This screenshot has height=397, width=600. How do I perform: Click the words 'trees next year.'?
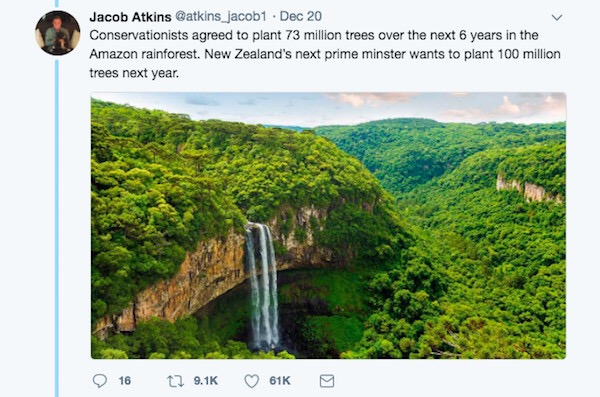(134, 73)
